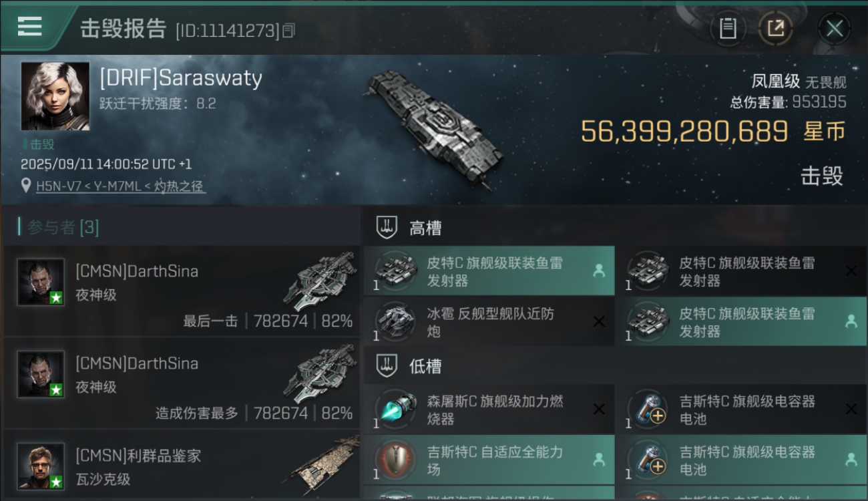
Task: Click the first 吉斯特C 旗舰级电容器电池 module icon
Action: [648, 409]
